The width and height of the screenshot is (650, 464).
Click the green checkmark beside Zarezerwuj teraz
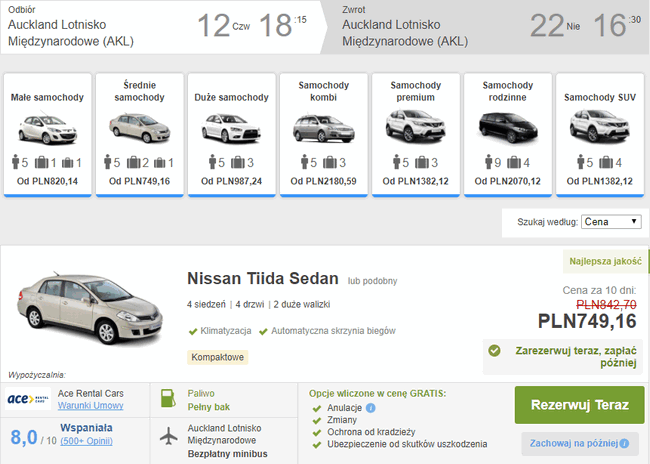point(494,351)
